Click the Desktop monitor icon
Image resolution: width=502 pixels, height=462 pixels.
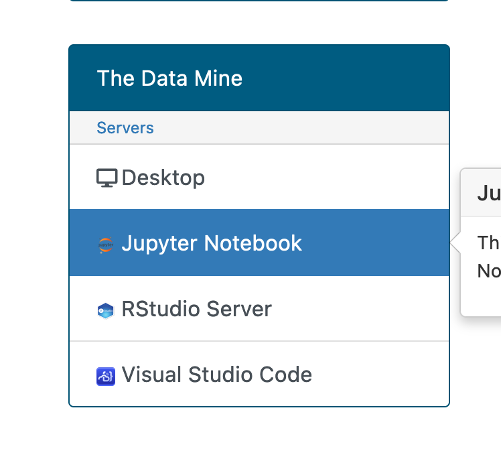coord(107,178)
